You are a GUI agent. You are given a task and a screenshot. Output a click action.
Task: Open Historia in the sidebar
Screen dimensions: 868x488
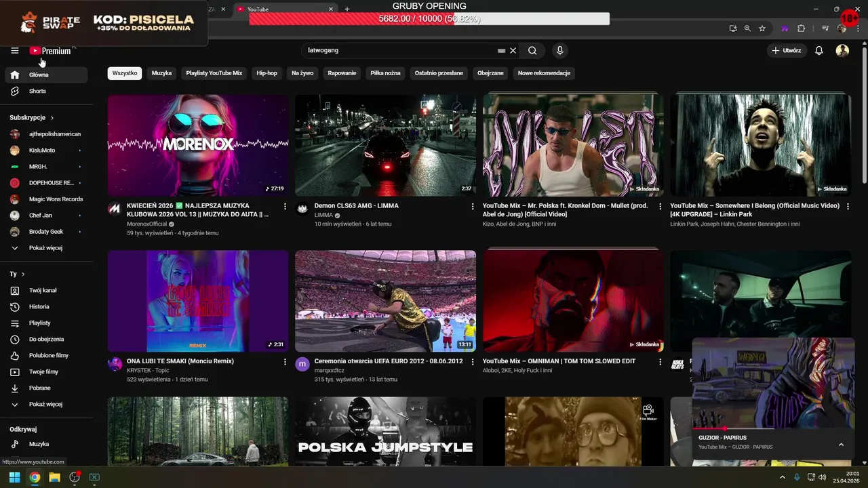click(46, 306)
